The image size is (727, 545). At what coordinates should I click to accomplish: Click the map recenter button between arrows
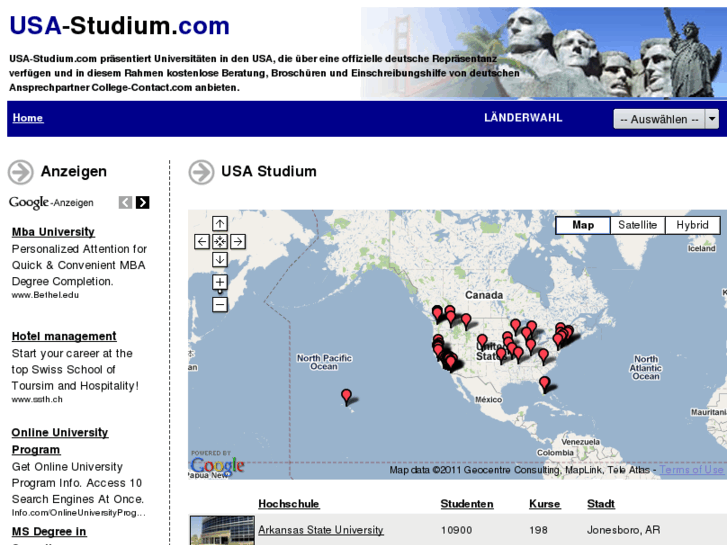point(220,242)
